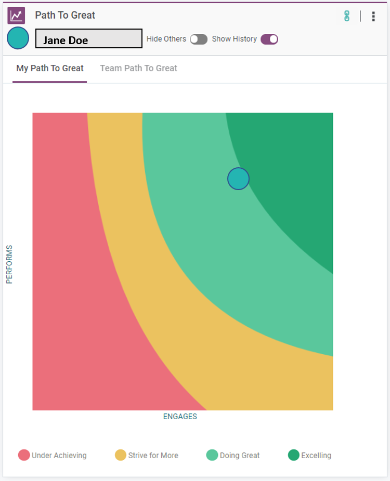This screenshot has width=390, height=481.
Task: Click Jane Doe's data point on chart
Action: coord(238,179)
